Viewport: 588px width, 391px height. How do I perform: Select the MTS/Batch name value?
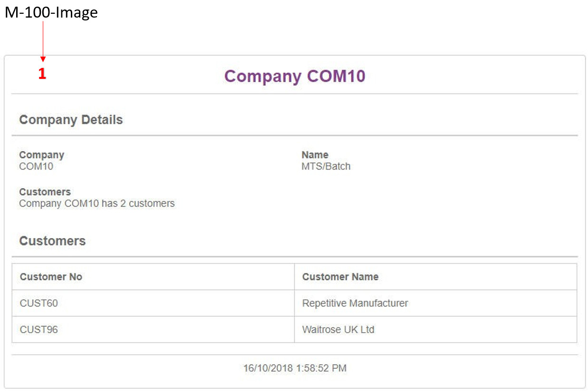click(x=326, y=166)
